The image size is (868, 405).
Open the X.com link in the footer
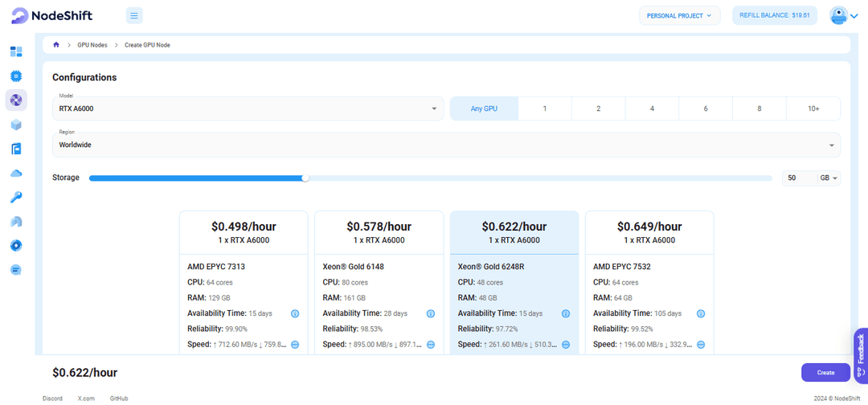tap(86, 399)
